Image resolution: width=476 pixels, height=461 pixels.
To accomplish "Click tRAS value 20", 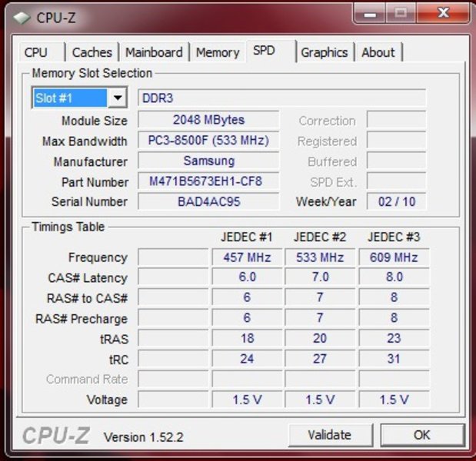I will 320,339.
